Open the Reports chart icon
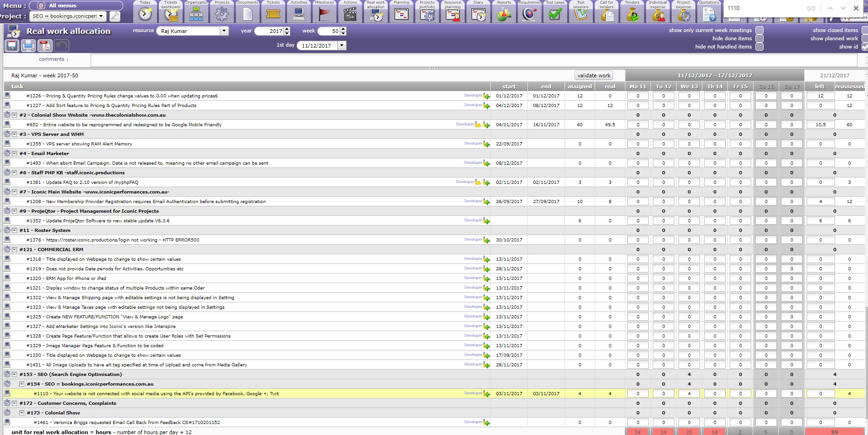The height and width of the screenshot is (435, 868). [x=504, y=14]
